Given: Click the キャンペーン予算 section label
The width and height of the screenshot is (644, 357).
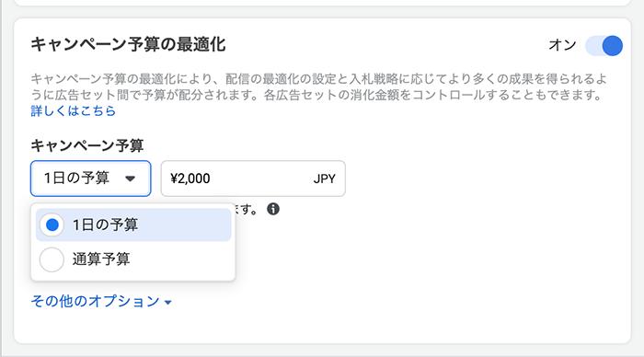Looking at the screenshot, I should 87,145.
